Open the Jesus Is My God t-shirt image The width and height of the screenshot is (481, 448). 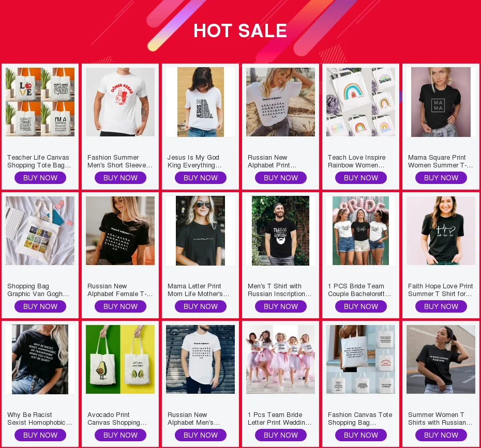click(200, 102)
